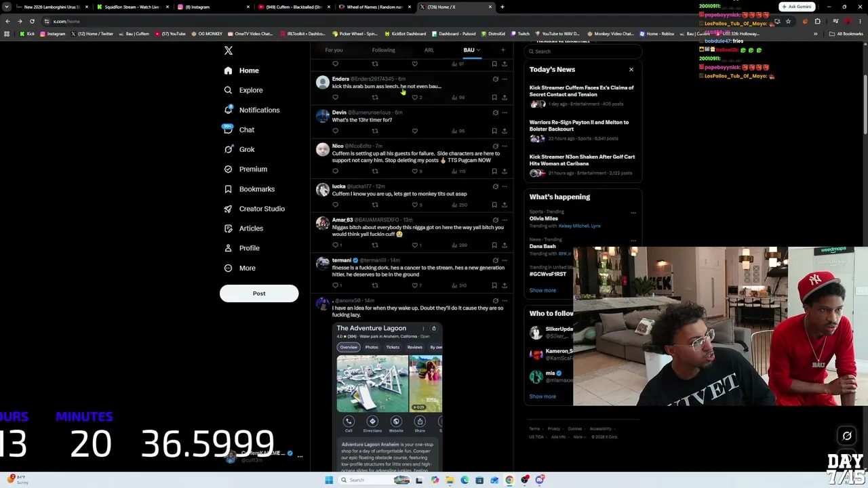Bookmark this page with the star icon
The width and height of the screenshot is (868, 488).
788,21
